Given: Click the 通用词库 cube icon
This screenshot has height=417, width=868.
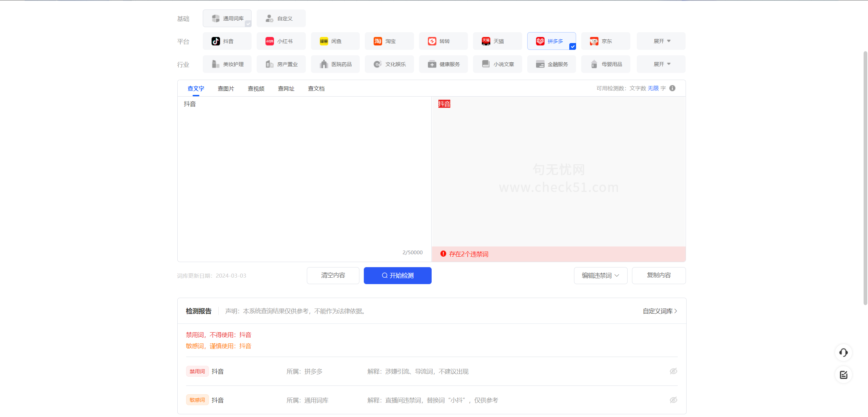Looking at the screenshot, I should 216,18.
